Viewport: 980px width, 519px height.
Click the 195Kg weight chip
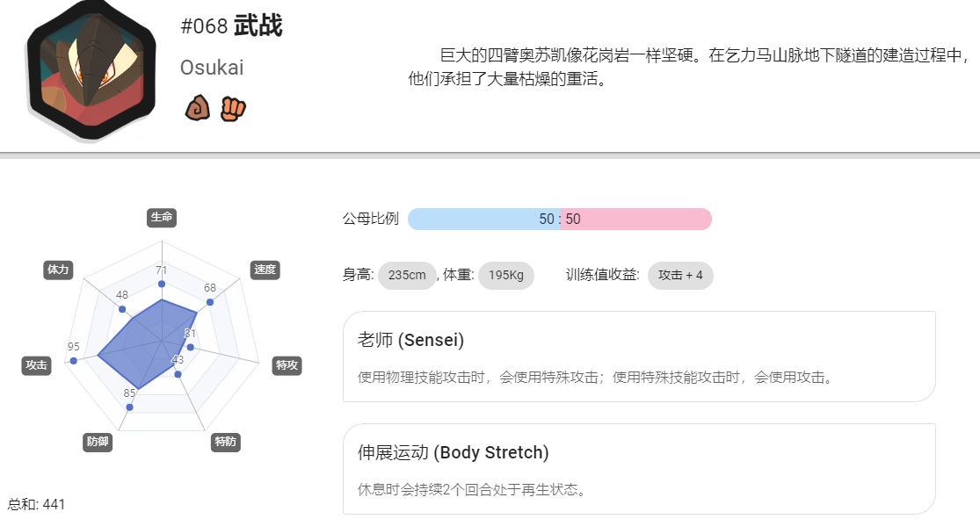[506, 276]
